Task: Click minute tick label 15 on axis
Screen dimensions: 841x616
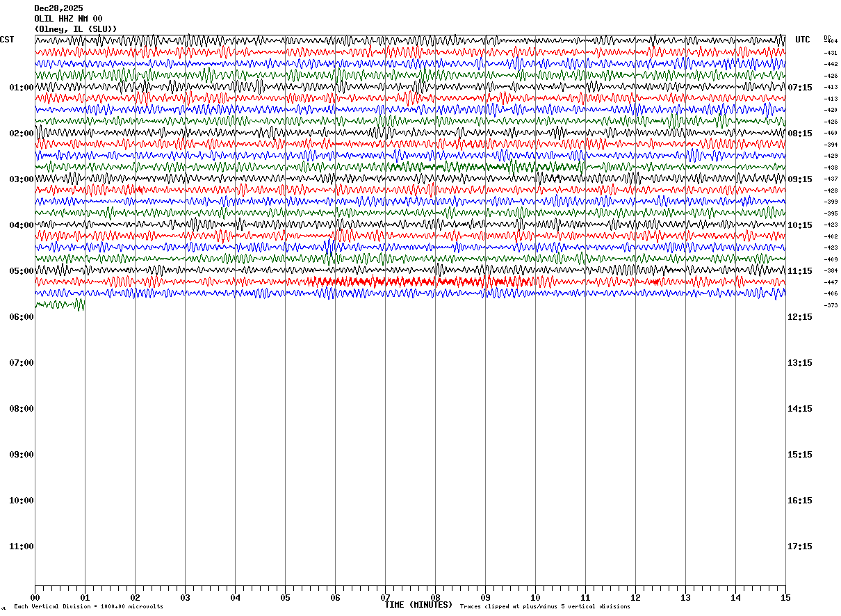Action: pyautogui.click(x=785, y=597)
